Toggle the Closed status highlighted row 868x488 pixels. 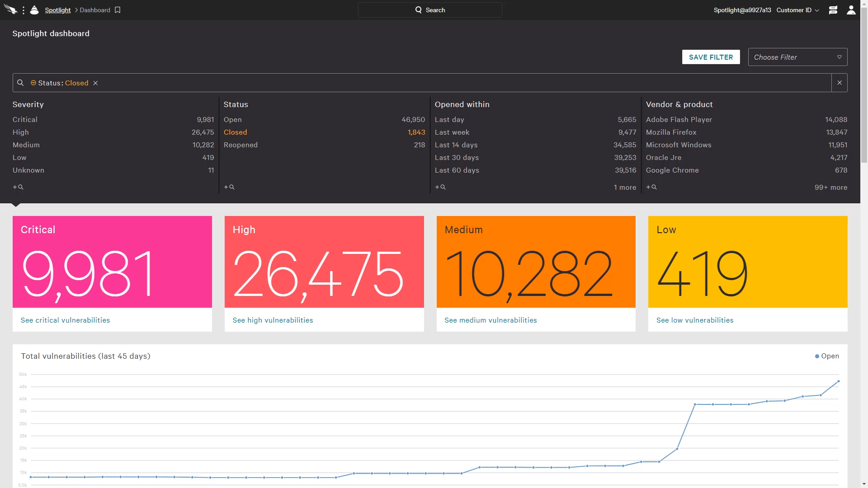point(234,131)
